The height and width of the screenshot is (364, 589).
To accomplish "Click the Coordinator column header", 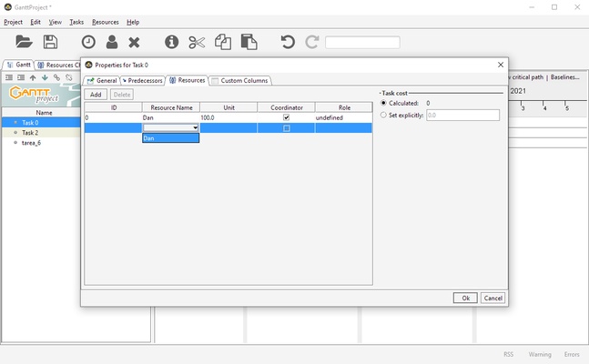I will [x=286, y=107].
